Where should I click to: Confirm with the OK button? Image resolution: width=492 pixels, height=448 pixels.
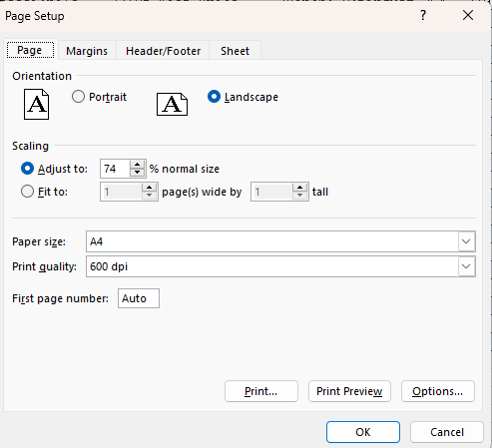(x=363, y=432)
